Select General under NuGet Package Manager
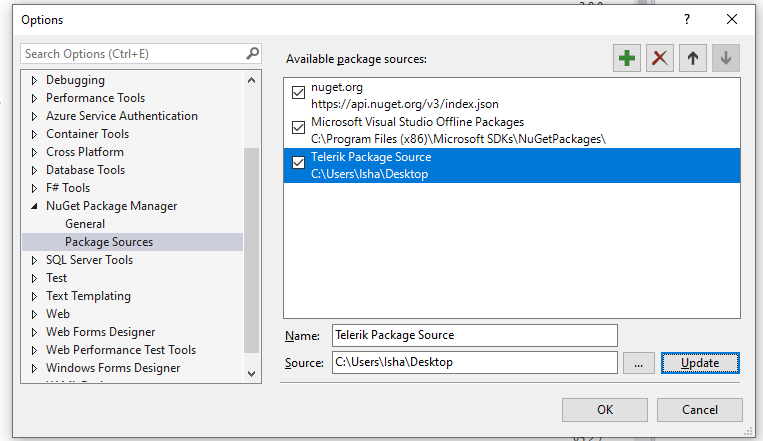The height and width of the screenshot is (441, 763). [85, 224]
